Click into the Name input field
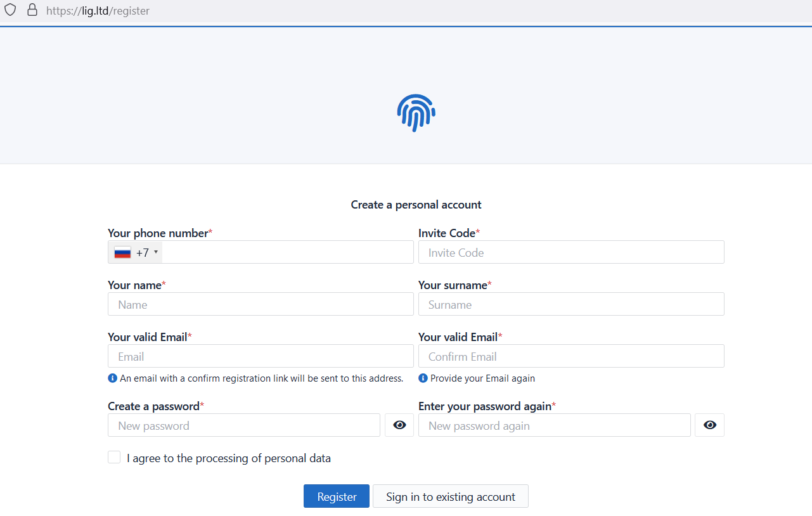The width and height of the screenshot is (812, 516). click(261, 304)
